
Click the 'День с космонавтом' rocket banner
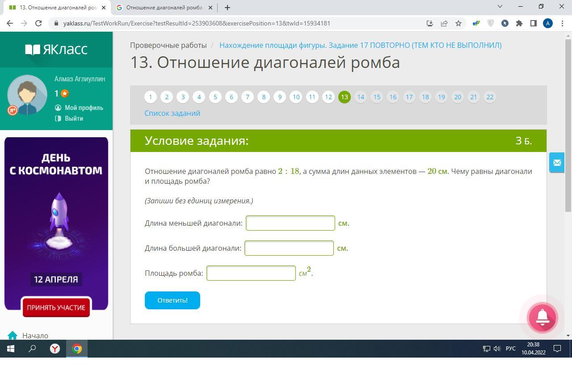point(56,223)
